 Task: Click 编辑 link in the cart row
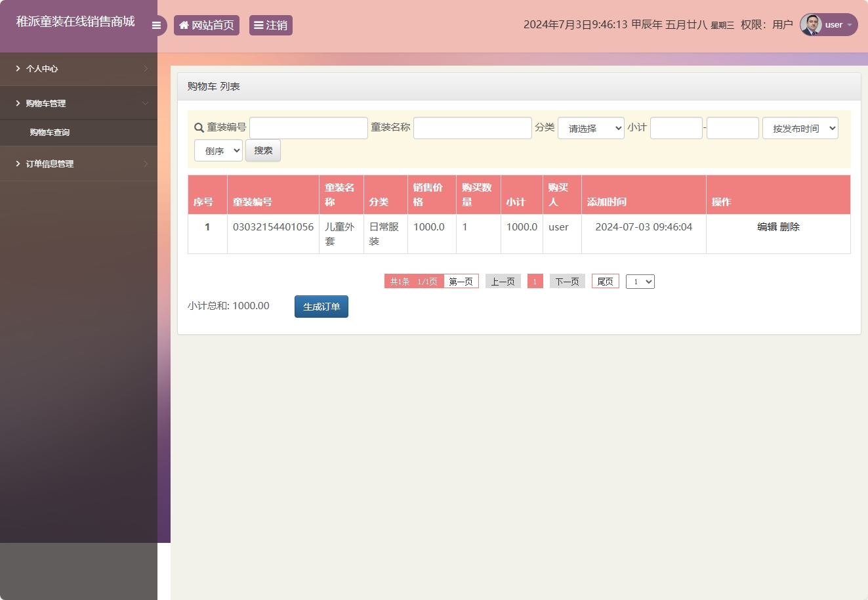[x=766, y=227]
